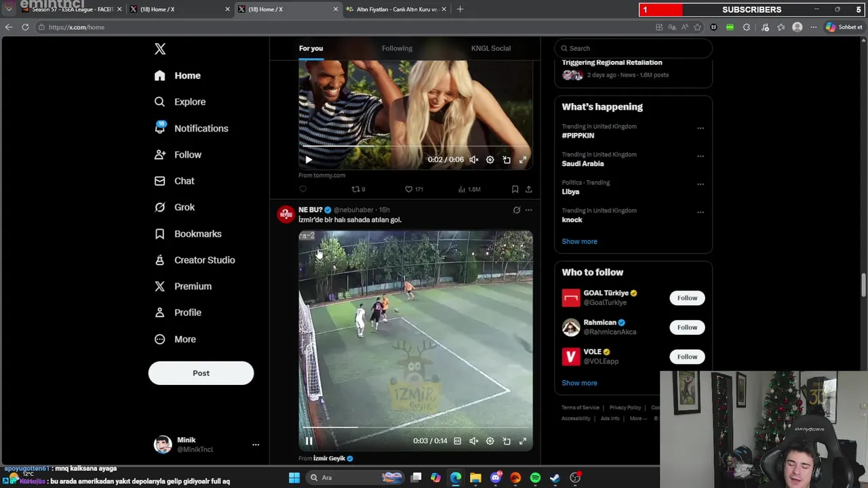The width and height of the screenshot is (868, 488).
Task: Seek the İzmir video progress bar
Action: click(415, 427)
